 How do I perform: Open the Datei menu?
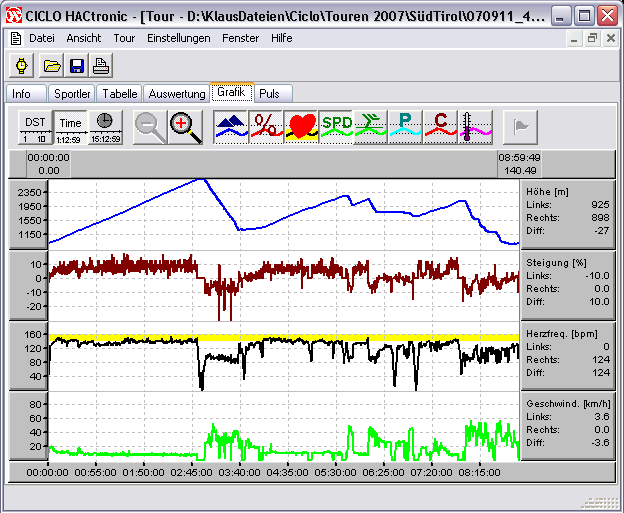(x=41, y=38)
